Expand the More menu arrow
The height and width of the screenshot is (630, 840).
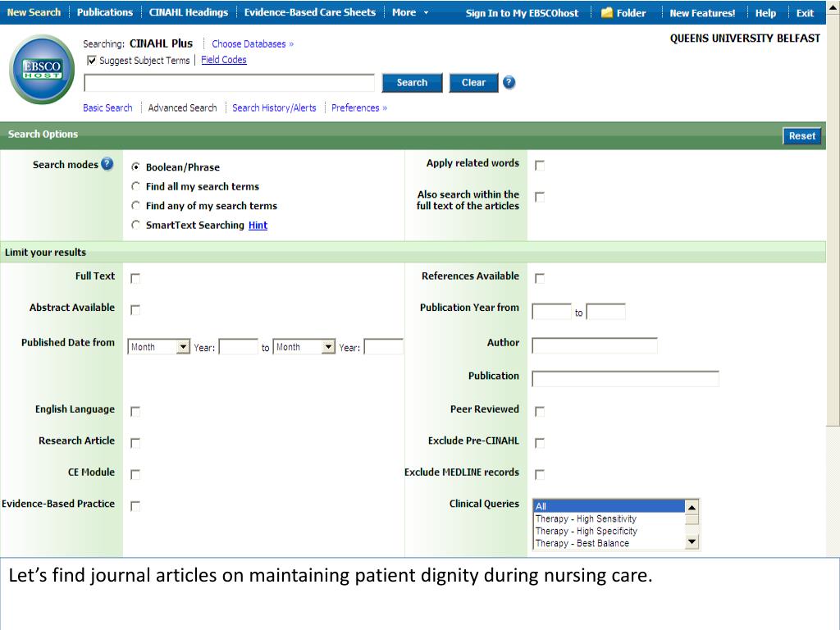click(426, 13)
